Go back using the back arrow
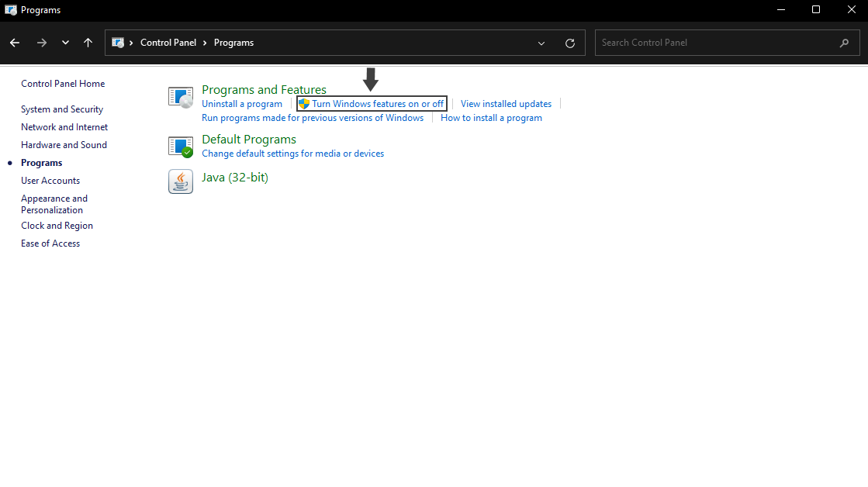 click(15, 43)
